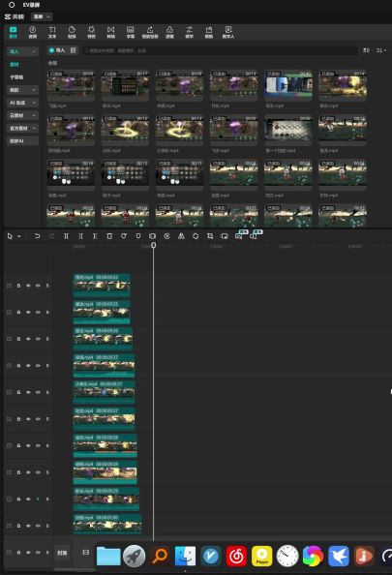Open the selection pointer tool dropdown arrow
Viewport: 392px width, 575px height.
pos(19,236)
